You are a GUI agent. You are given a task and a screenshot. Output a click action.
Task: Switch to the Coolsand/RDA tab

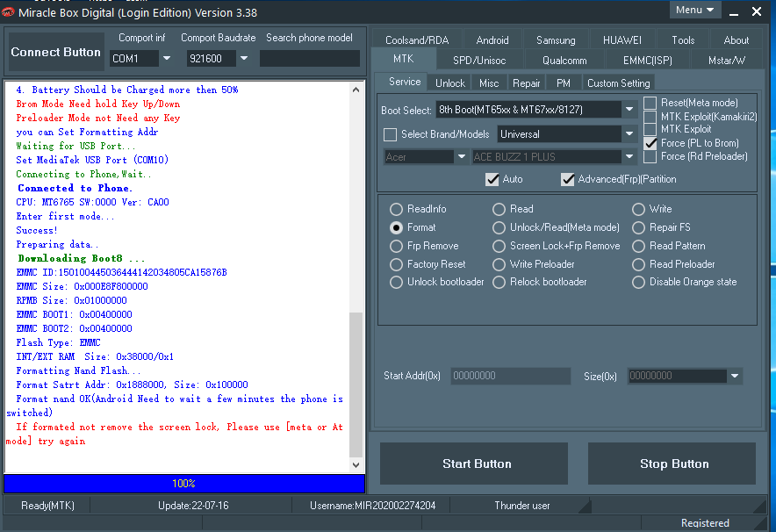tap(417, 40)
